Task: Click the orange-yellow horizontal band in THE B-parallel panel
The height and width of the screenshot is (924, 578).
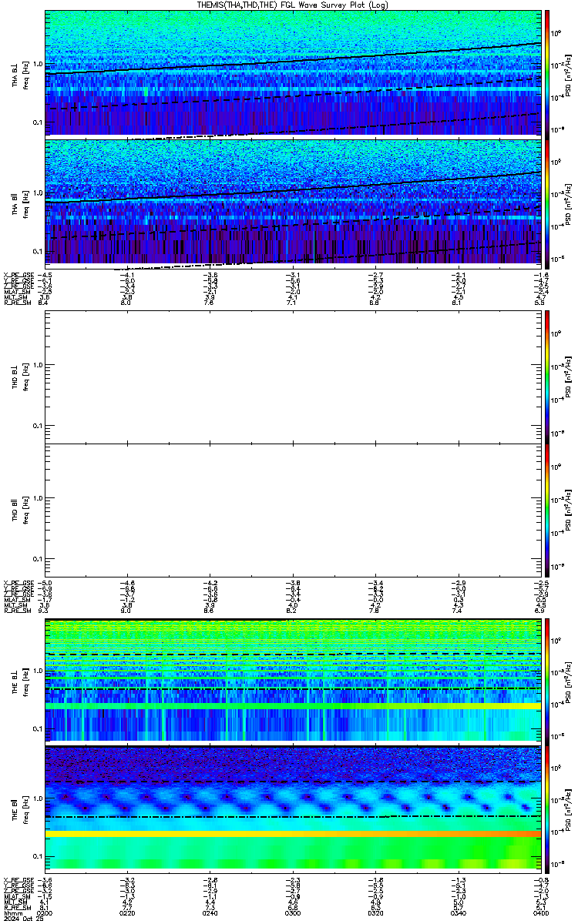Action: click(x=292, y=834)
